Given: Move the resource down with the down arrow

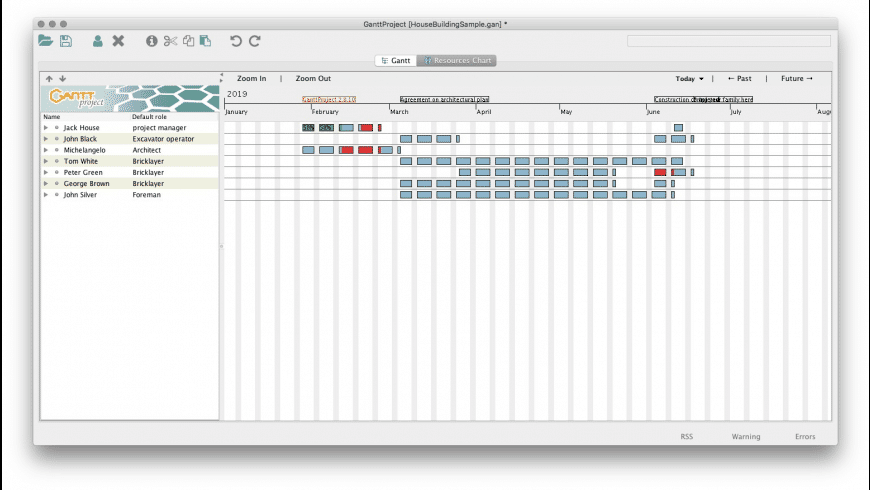Looking at the screenshot, I should (63, 79).
